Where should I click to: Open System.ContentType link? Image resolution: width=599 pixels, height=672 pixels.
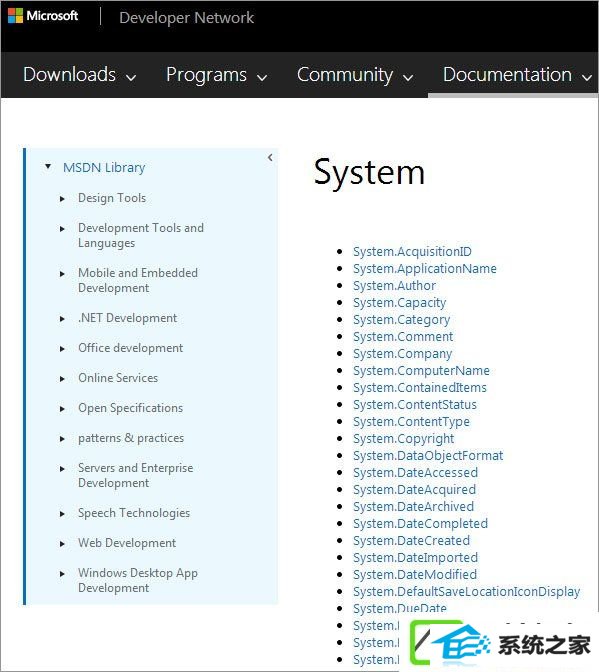(x=411, y=422)
